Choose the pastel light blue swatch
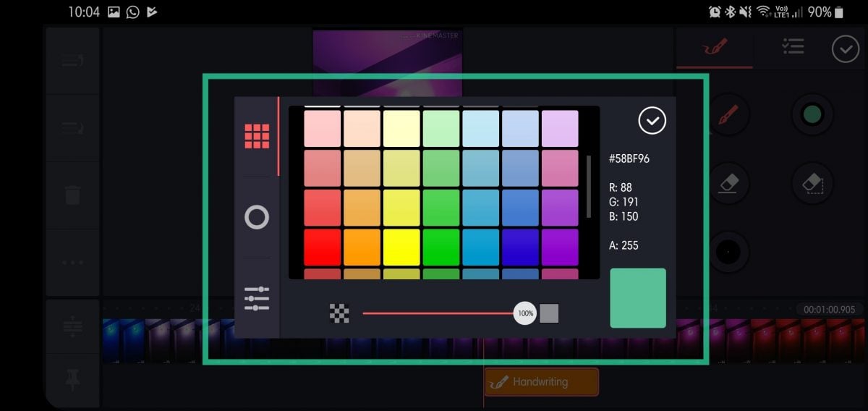 pos(481,129)
